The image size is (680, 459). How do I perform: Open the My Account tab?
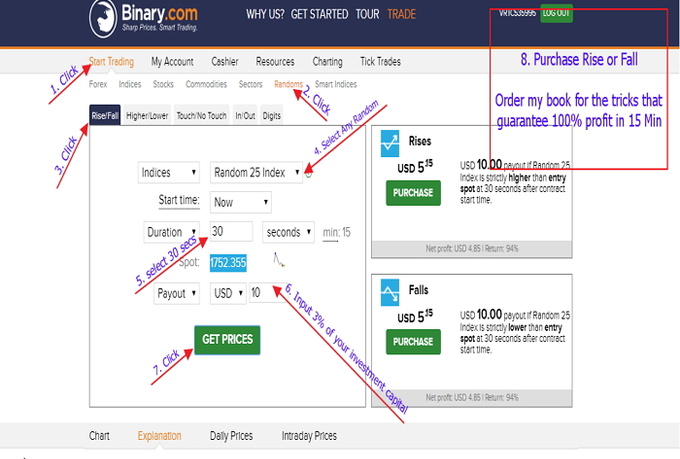tap(172, 62)
